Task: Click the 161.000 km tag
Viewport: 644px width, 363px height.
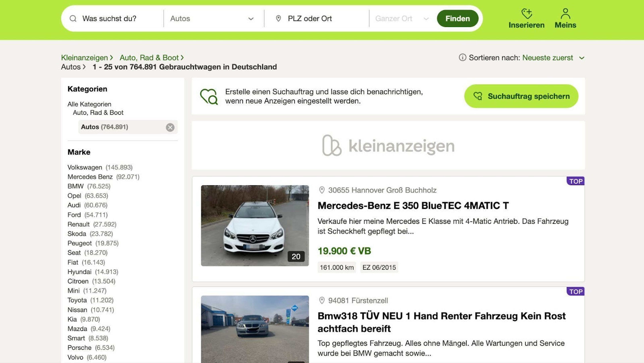Action: [x=337, y=267]
